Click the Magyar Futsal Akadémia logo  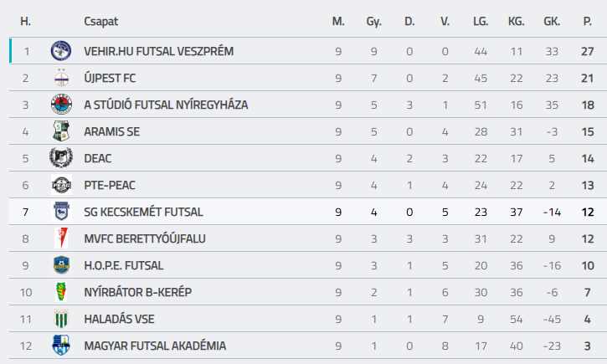coord(61,346)
